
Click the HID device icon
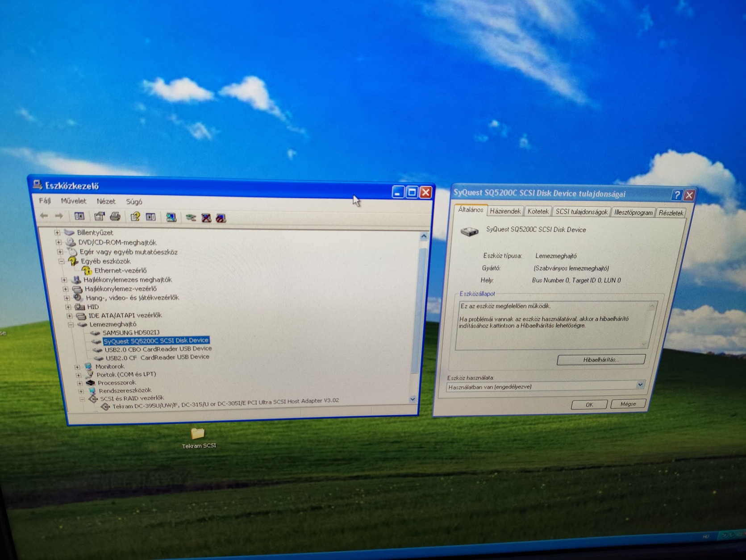[x=80, y=307]
